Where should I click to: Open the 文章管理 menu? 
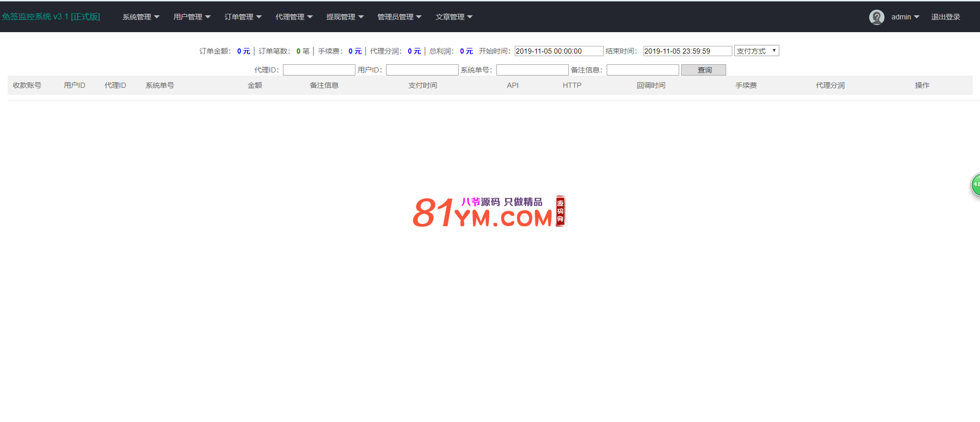tap(455, 17)
